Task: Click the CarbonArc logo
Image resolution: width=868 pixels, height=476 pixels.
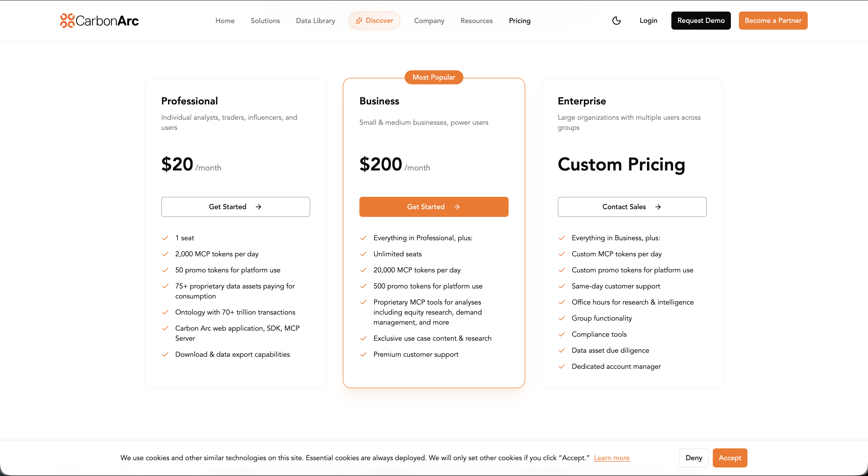Action: 99,21
